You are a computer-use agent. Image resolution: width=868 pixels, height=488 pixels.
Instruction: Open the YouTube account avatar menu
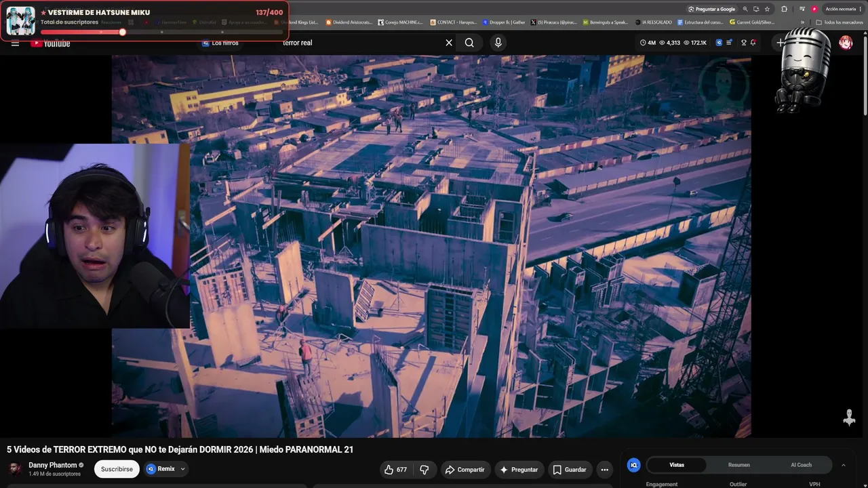coord(846,43)
